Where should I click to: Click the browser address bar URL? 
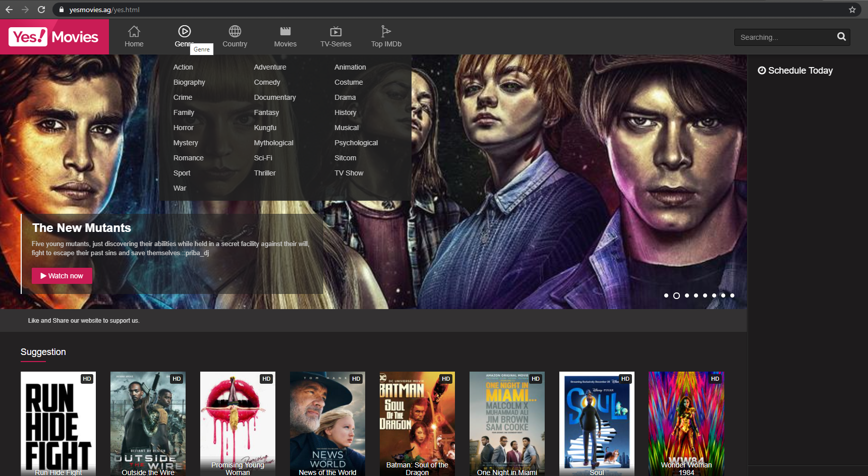104,10
